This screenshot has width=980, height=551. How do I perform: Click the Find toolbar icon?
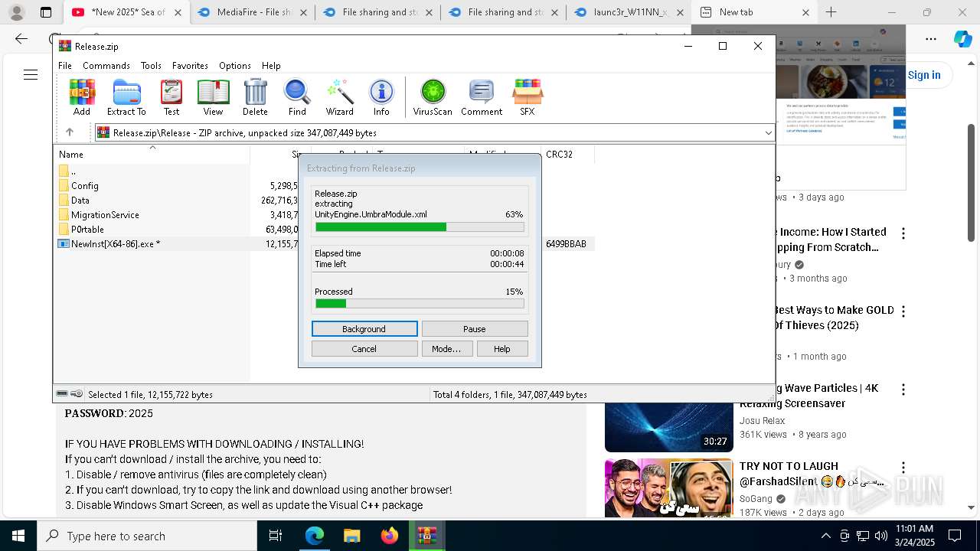point(297,97)
